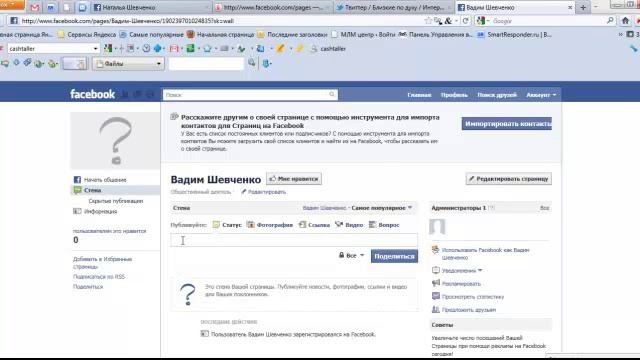Click Импортировать контакты button
The height and width of the screenshot is (360, 640).
tap(507, 124)
